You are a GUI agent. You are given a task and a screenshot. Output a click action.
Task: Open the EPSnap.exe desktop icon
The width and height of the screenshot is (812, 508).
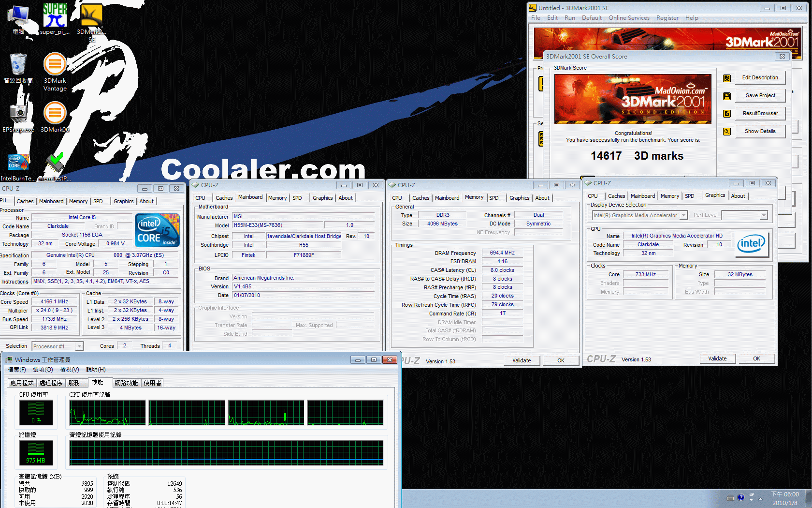(18, 118)
